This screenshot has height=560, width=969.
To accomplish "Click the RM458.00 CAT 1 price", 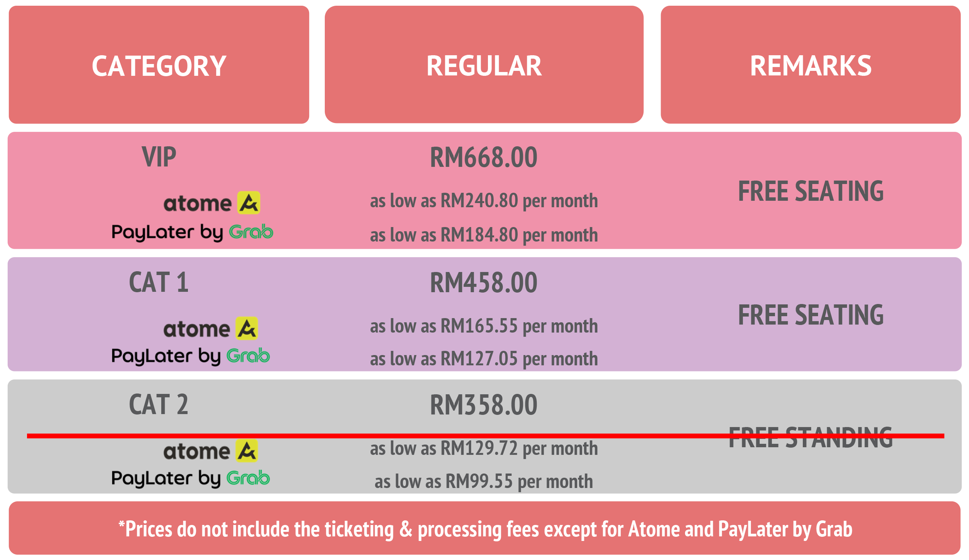I will pyautogui.click(x=484, y=283).
